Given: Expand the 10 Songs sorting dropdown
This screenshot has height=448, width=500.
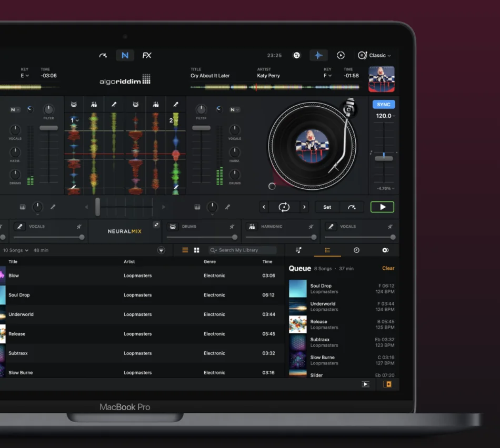Looking at the screenshot, I should pos(16,250).
